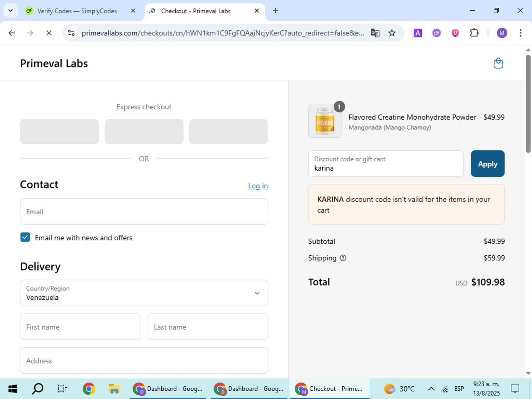Viewport: 532px width, 399px height.
Task: Click the shipping info question mark icon
Action: tap(343, 258)
